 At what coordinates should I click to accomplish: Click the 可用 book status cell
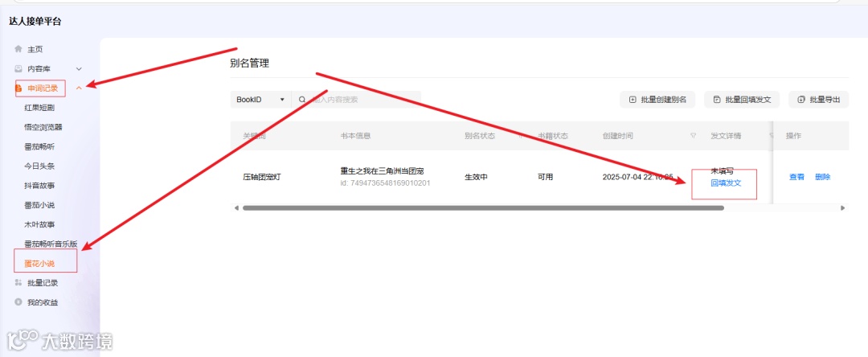545,177
